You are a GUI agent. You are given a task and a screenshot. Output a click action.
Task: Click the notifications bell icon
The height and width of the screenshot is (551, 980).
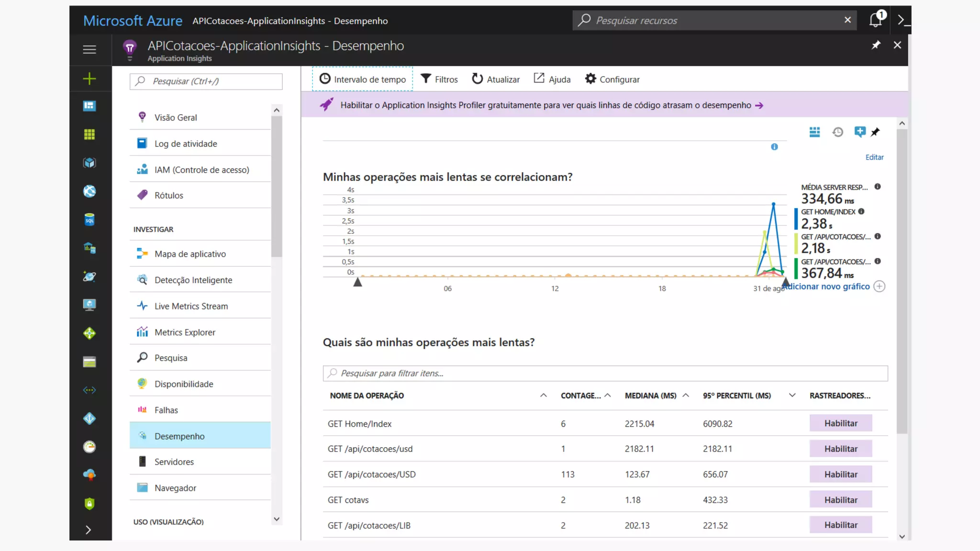(x=876, y=20)
